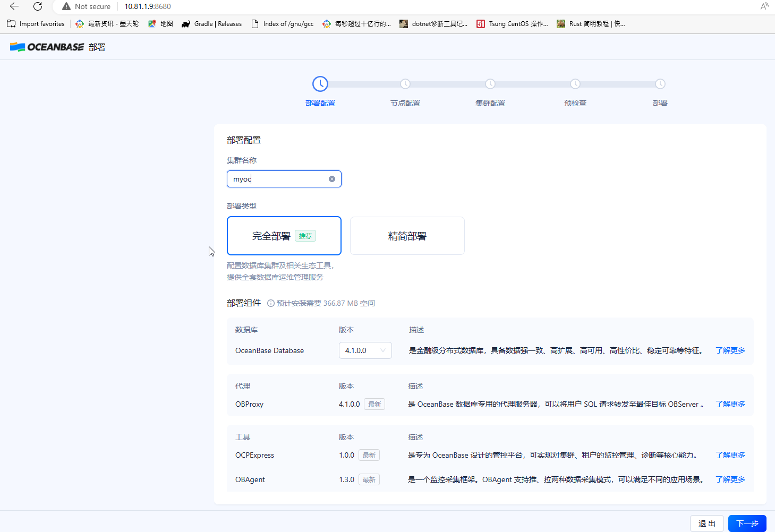Screen dimensions: 775x532
Task: Open the Import favorites bookmark
Action: [36, 24]
